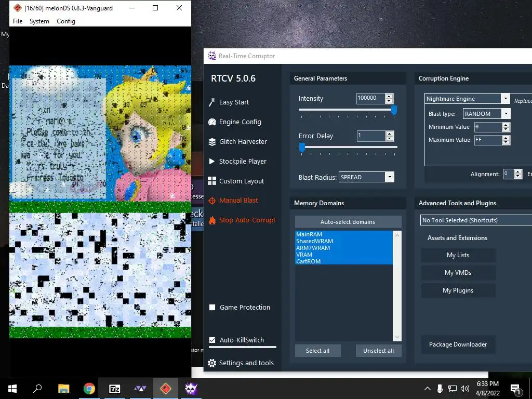Click microphone tray icon
The width and height of the screenshot is (532, 399).
(440, 389)
